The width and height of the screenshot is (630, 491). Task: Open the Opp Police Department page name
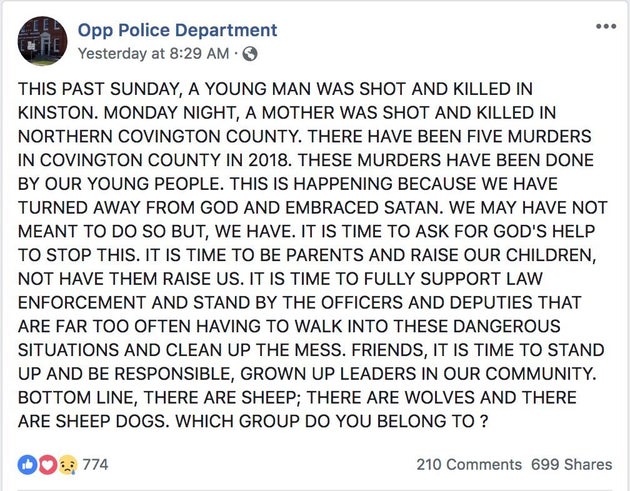(177, 31)
